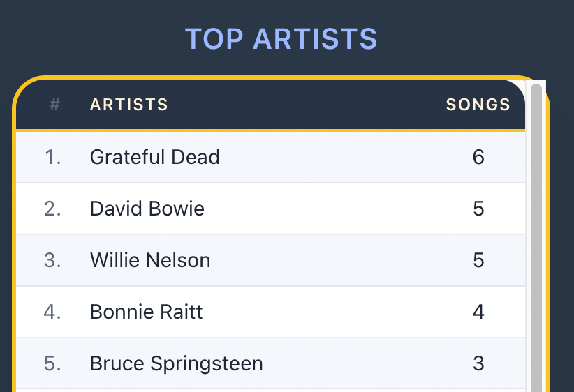Click song count 4 for Bonnie Raitt
The height and width of the screenshot is (392, 574).
click(x=478, y=312)
